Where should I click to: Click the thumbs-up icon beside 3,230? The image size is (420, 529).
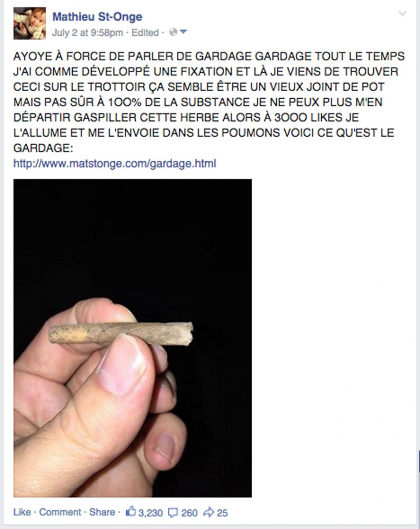click(x=131, y=512)
